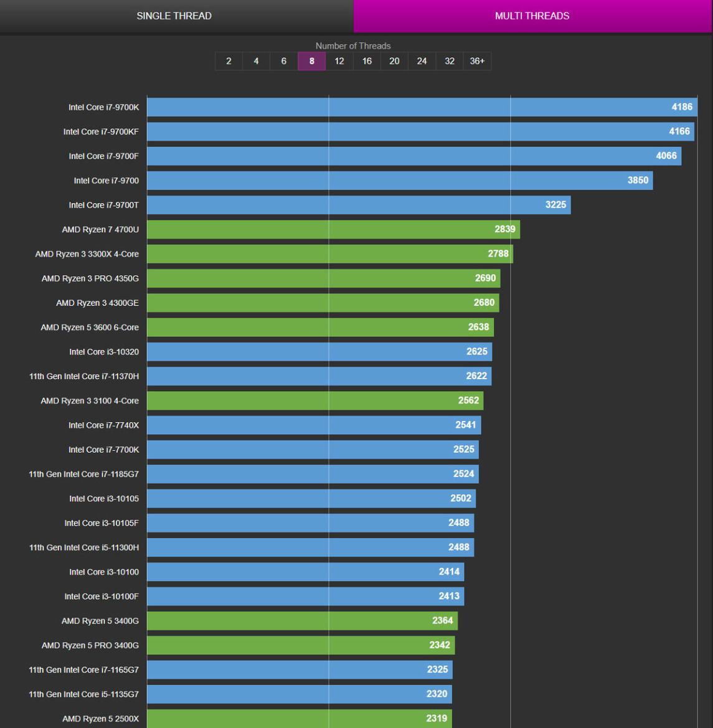
Task: Open the 36+ threads option
Action: tap(477, 61)
